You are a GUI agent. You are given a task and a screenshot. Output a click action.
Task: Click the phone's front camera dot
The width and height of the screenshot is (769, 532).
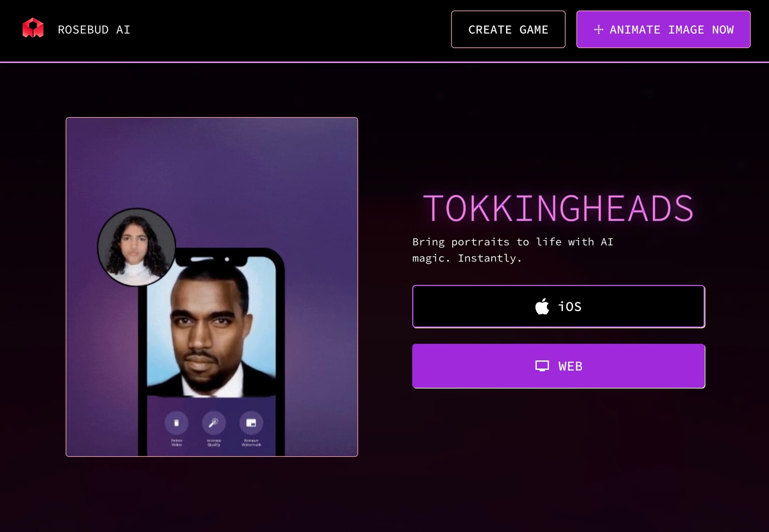[227, 259]
